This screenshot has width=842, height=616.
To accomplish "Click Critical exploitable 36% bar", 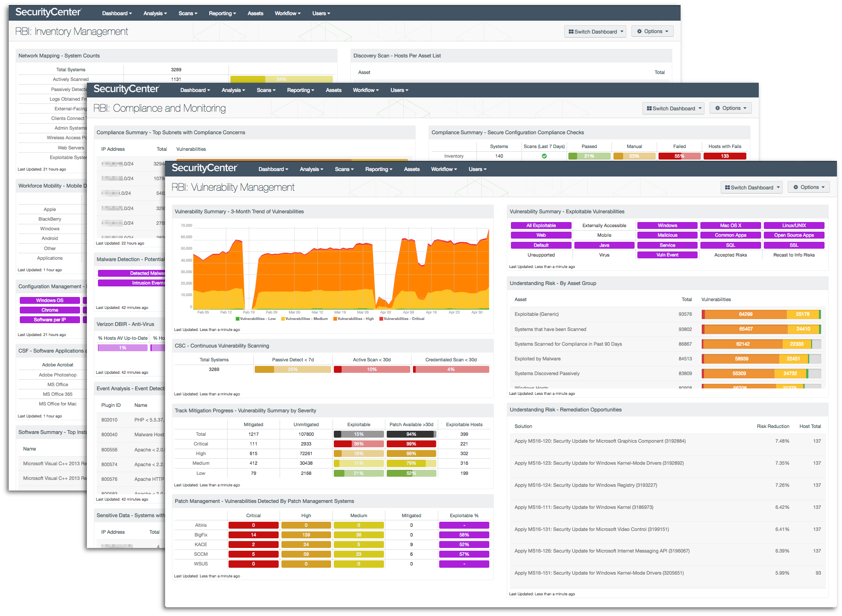I will pyautogui.click(x=359, y=444).
